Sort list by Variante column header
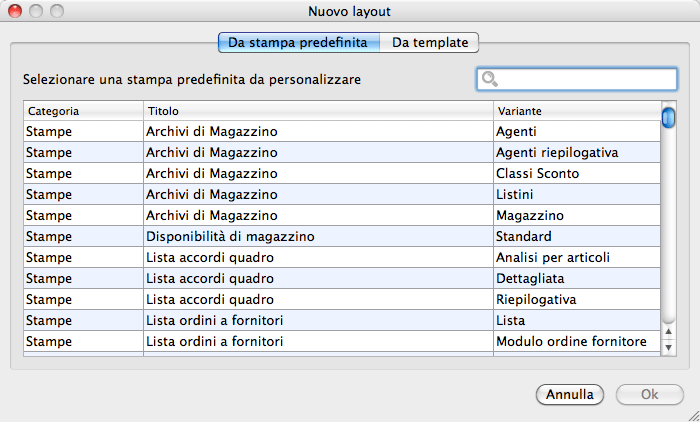 click(575, 110)
